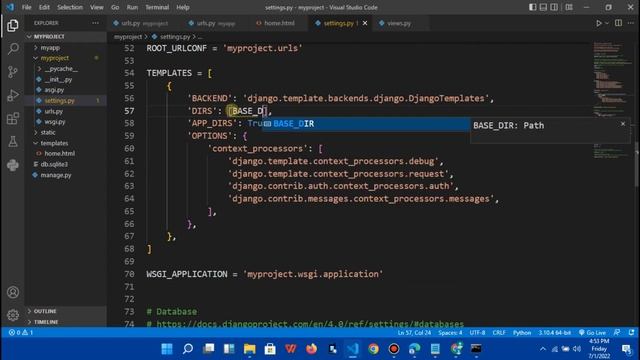Open Explorer Views and More Actions ellipsis

pyautogui.click(x=95, y=23)
